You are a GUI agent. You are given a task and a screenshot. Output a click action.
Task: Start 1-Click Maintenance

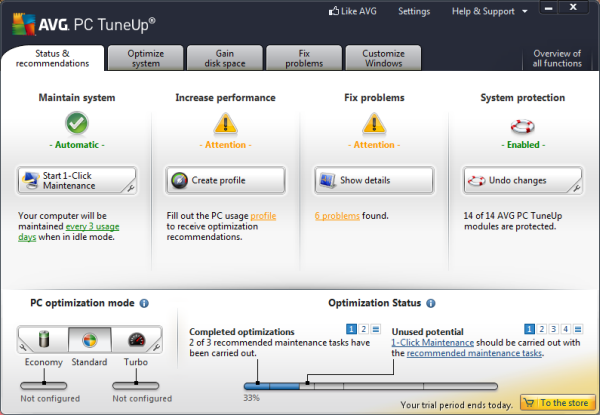click(x=77, y=181)
